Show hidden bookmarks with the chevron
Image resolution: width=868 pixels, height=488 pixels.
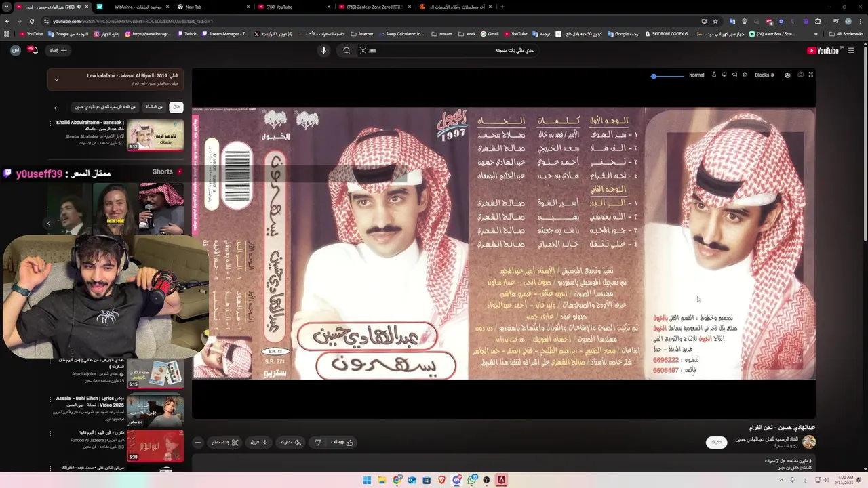816,33
